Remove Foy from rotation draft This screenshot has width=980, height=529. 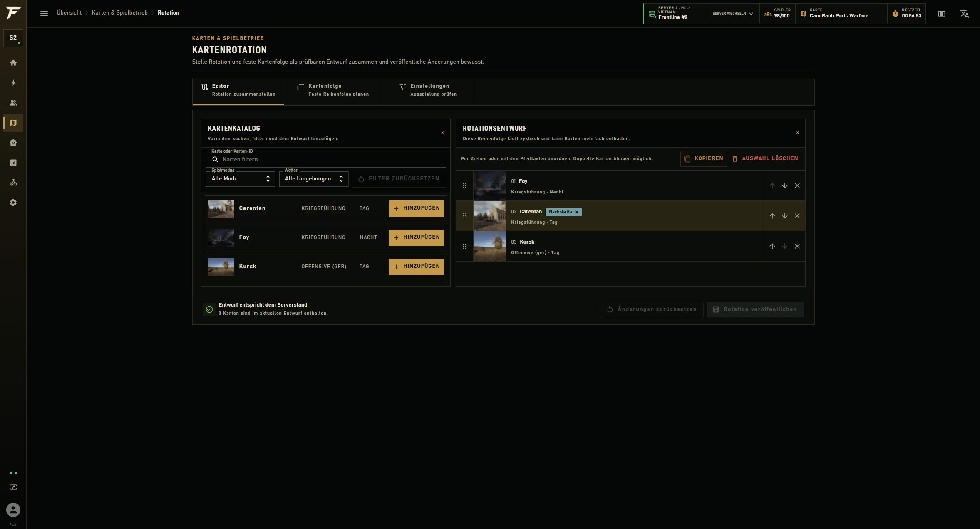coord(797,185)
